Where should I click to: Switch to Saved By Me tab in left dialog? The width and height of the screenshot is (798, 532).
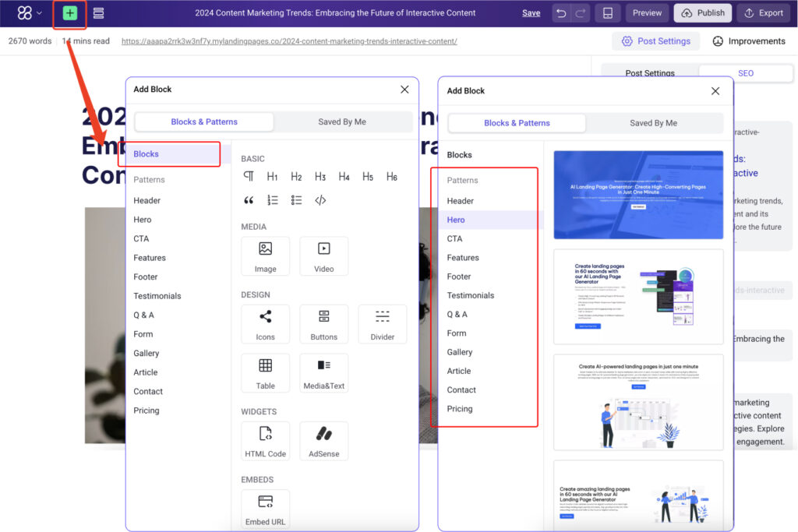coord(342,122)
